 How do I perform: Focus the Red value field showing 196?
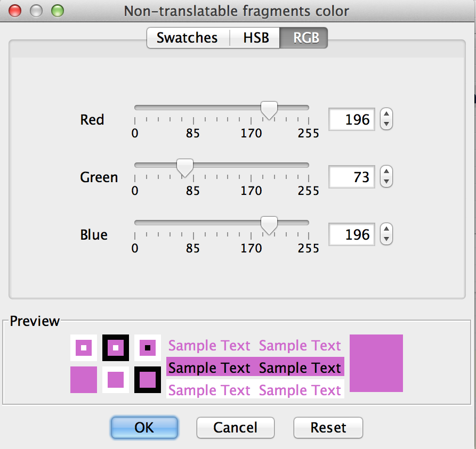(x=352, y=119)
